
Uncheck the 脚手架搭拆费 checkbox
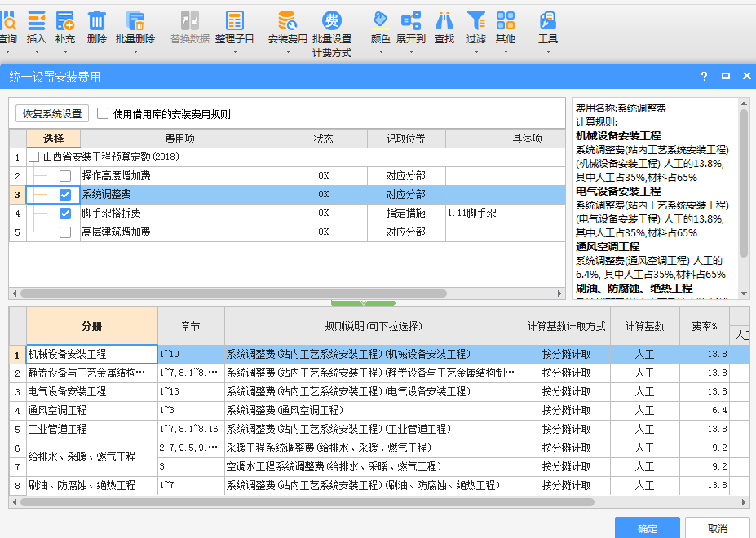[65, 214]
